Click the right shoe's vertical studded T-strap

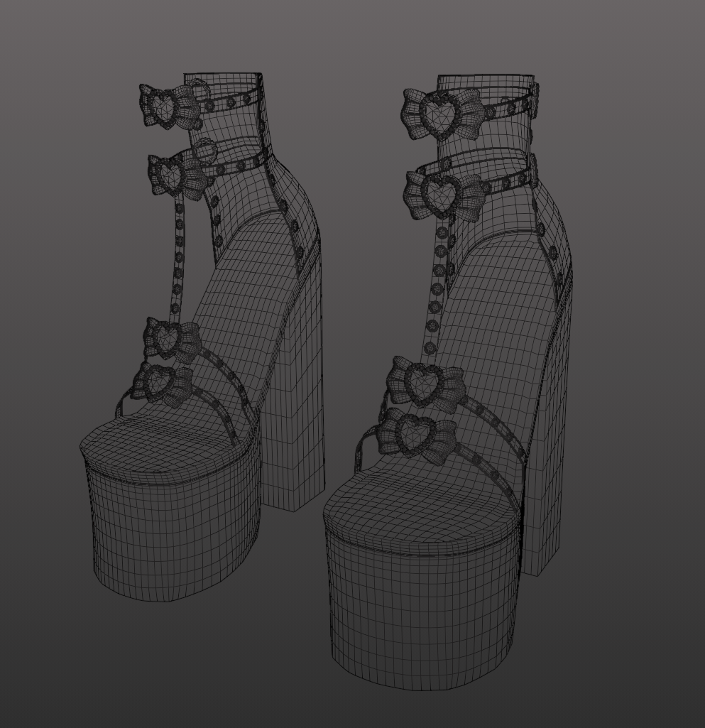click(436, 288)
